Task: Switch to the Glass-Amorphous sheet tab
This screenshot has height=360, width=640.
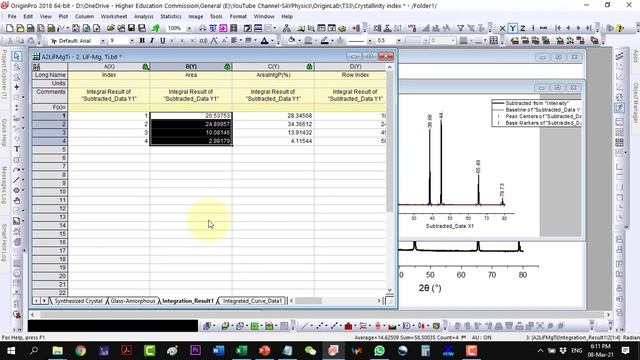Action: coord(133,301)
